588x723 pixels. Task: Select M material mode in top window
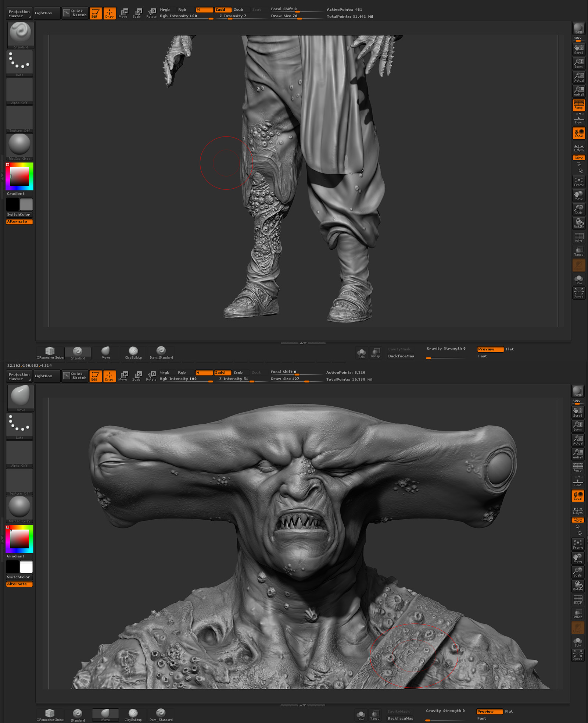pyautogui.click(x=204, y=10)
